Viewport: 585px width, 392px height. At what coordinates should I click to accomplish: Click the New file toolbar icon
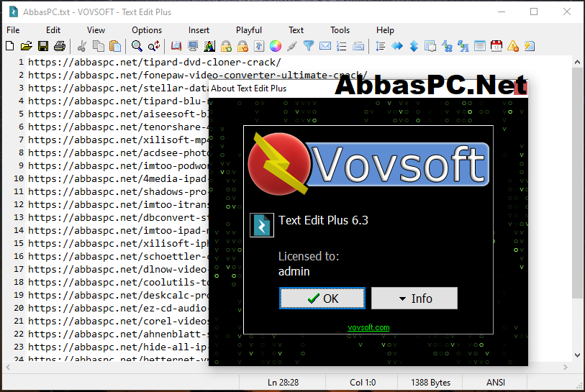(x=10, y=46)
